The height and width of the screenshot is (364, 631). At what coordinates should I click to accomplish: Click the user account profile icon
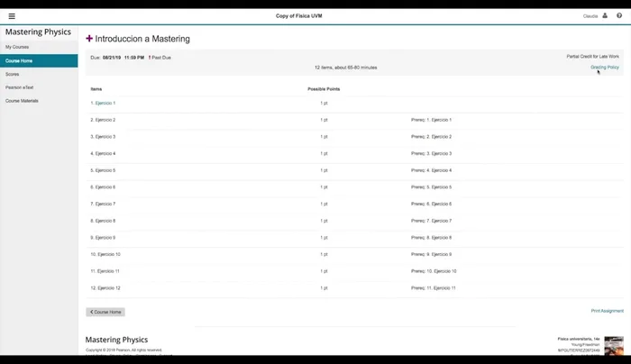605,15
